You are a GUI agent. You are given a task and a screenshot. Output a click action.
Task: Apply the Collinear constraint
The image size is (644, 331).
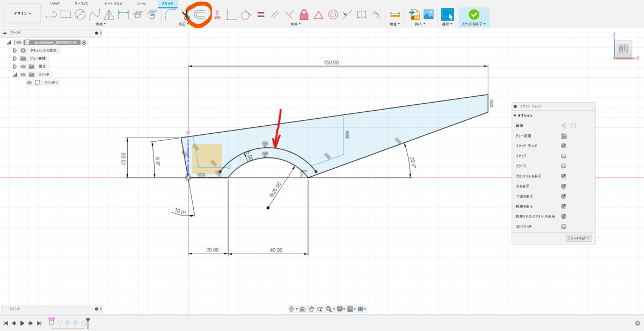pos(348,15)
